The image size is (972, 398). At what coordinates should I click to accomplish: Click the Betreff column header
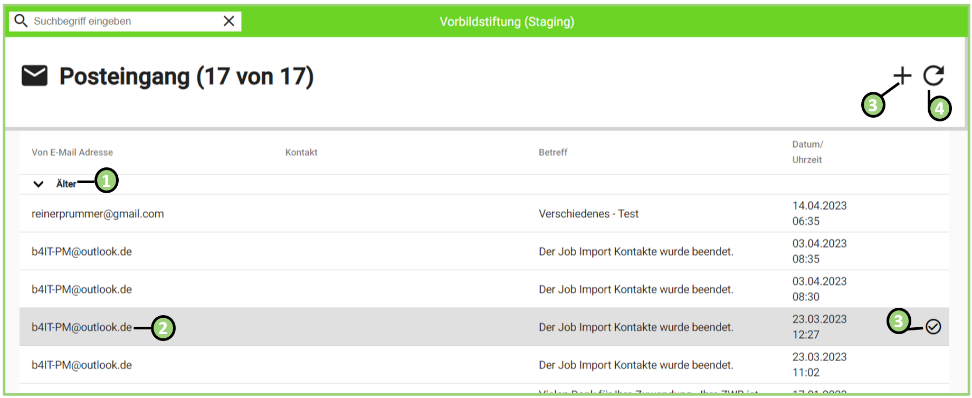click(x=552, y=153)
